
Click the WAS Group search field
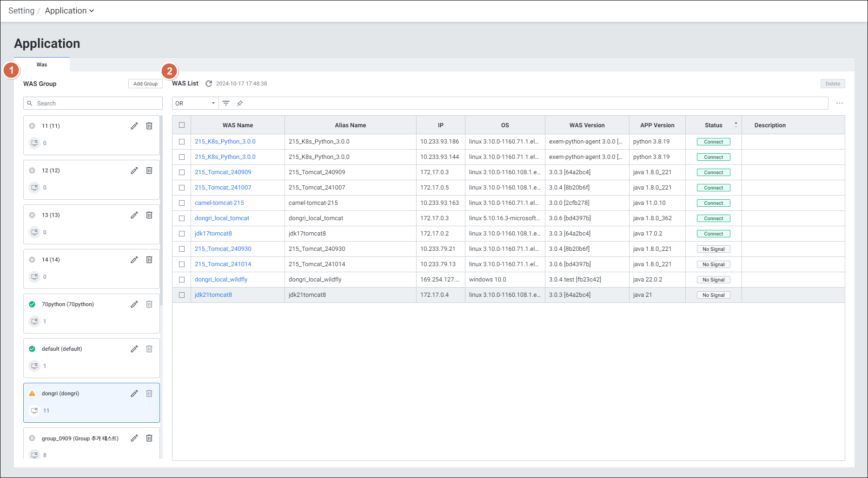pyautogui.click(x=93, y=103)
